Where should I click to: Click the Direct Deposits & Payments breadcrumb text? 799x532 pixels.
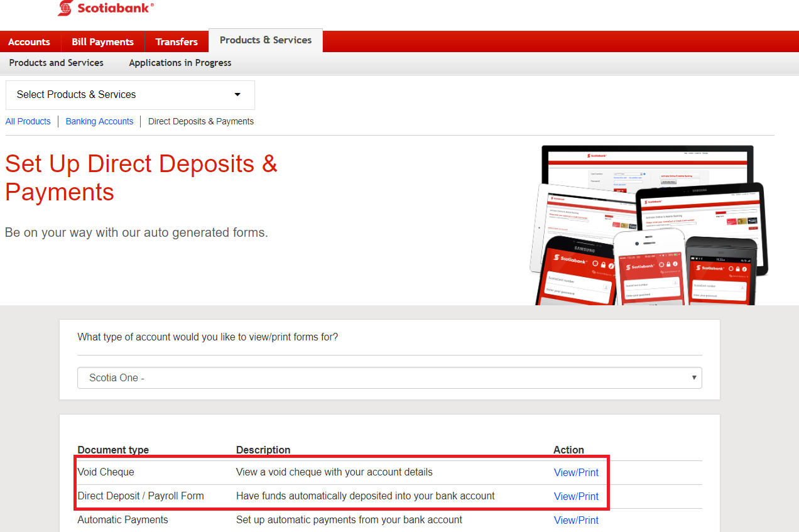pyautogui.click(x=201, y=121)
